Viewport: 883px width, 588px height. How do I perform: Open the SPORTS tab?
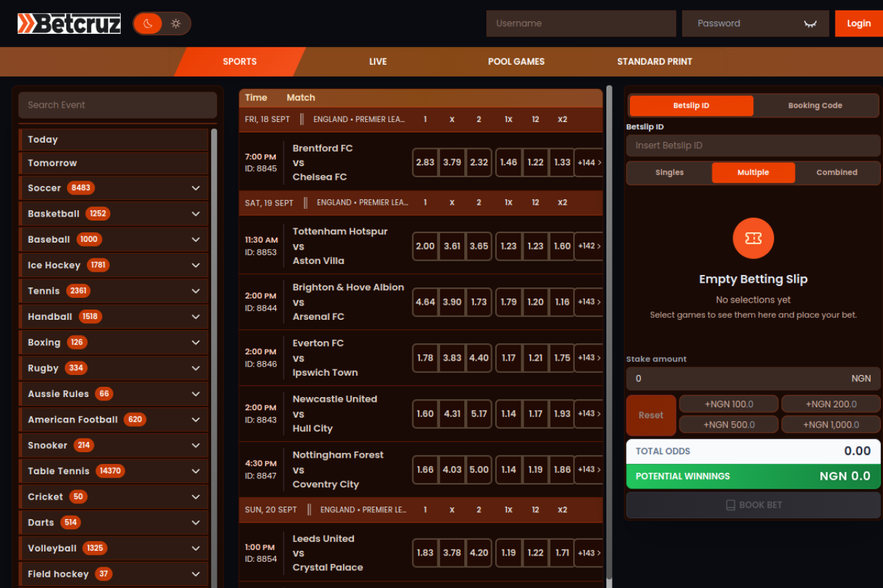239,61
